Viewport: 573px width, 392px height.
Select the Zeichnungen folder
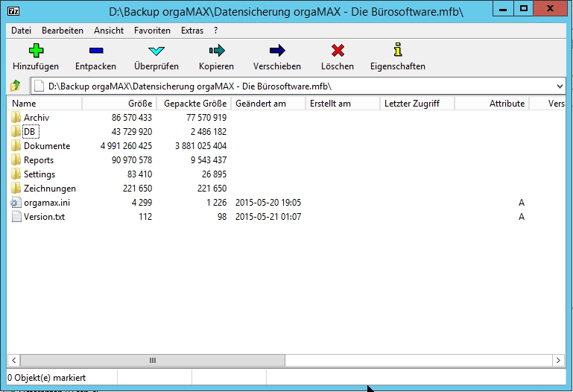tap(49, 189)
